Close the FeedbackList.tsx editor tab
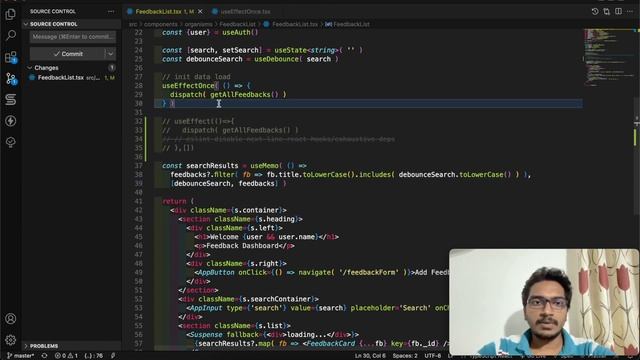Viewport: 640px width, 360px height. pyautogui.click(x=200, y=11)
